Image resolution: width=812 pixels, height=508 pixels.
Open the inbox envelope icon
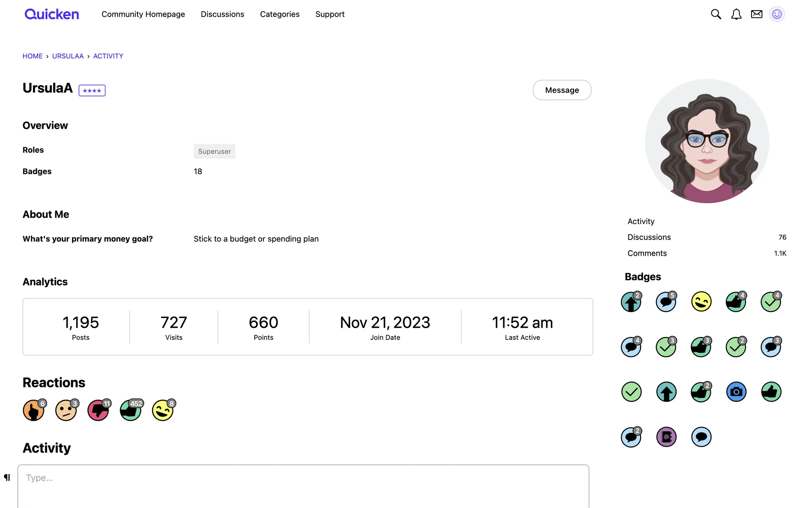point(756,14)
